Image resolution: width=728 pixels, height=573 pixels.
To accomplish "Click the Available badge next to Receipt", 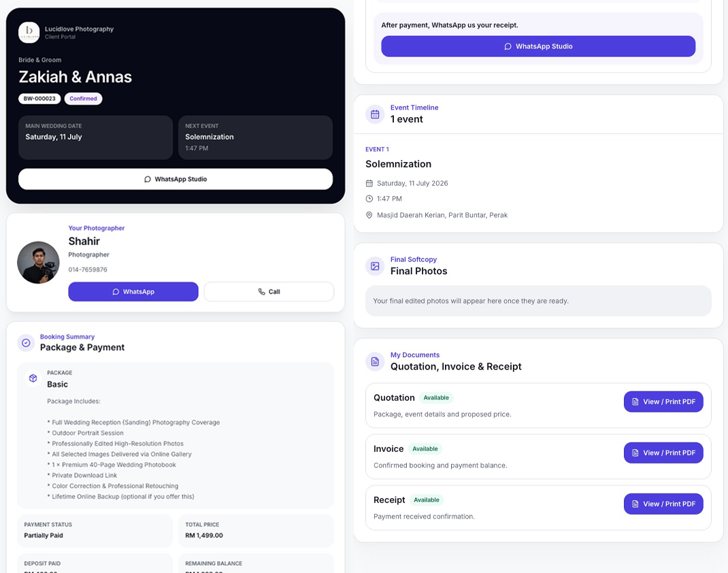I will pos(426,500).
